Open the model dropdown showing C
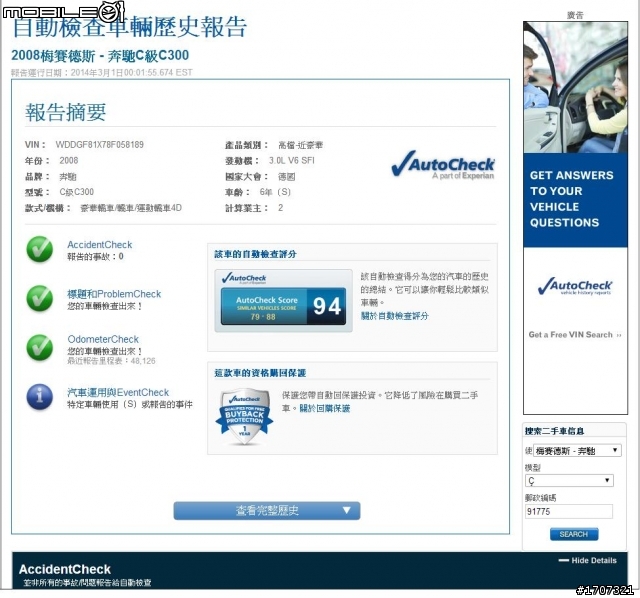640x598 pixels. click(x=569, y=480)
